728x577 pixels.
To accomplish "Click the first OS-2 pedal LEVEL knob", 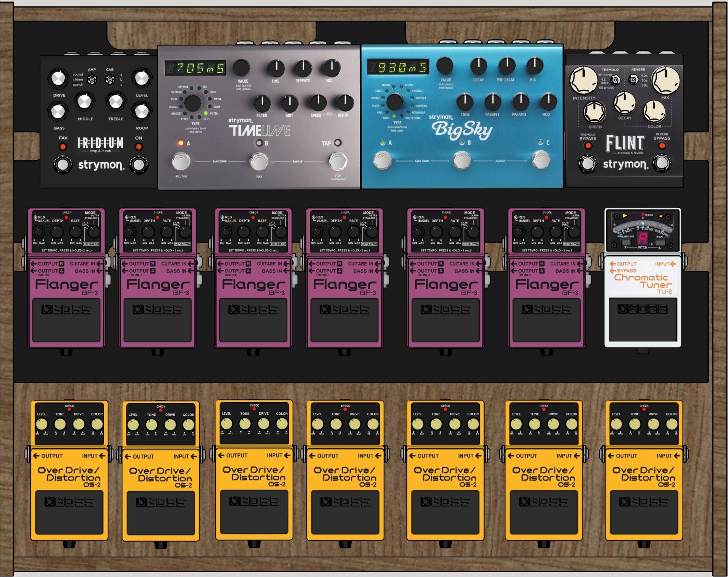I will 41,424.
